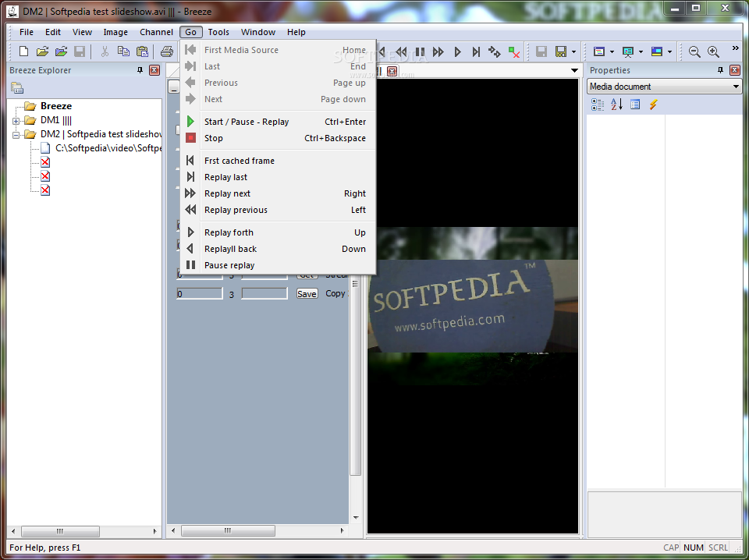Open the Edit menu
Screen dimensions: 749x560
[53, 32]
